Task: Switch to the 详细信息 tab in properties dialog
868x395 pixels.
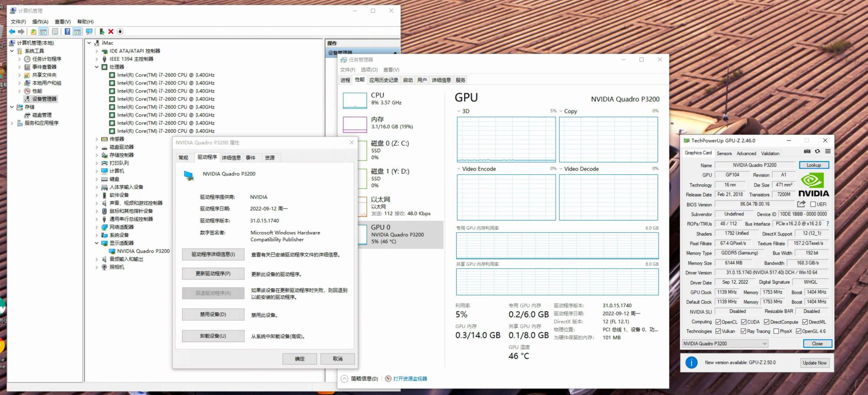Action: (x=231, y=158)
